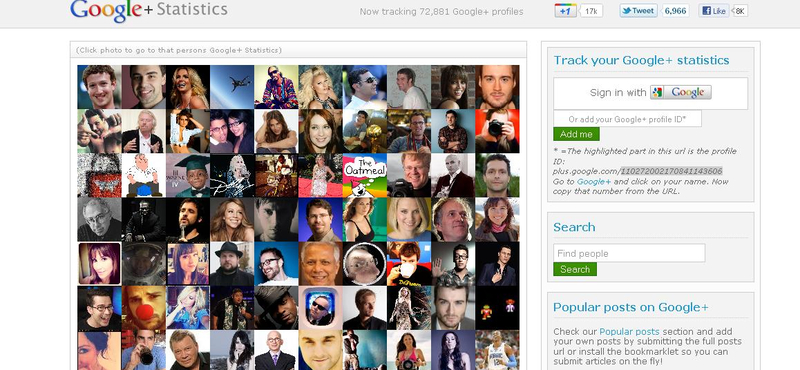
Task: Open the basketball player in white jersey
Action: click(497, 350)
